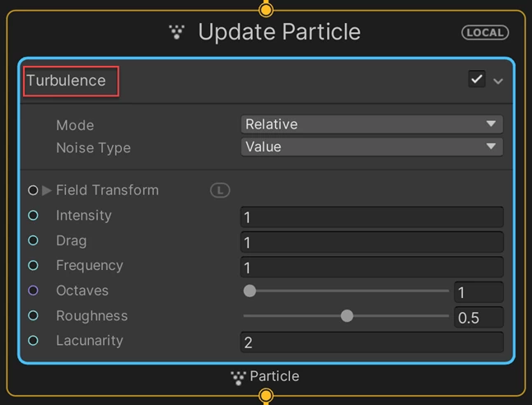Click the Lacunarity input port circle
532x405 pixels.
(x=33, y=341)
